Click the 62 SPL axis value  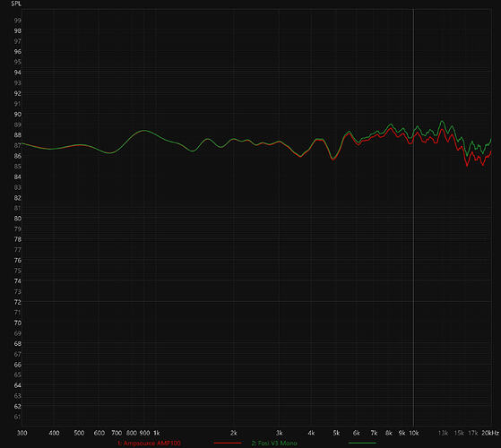(18, 407)
